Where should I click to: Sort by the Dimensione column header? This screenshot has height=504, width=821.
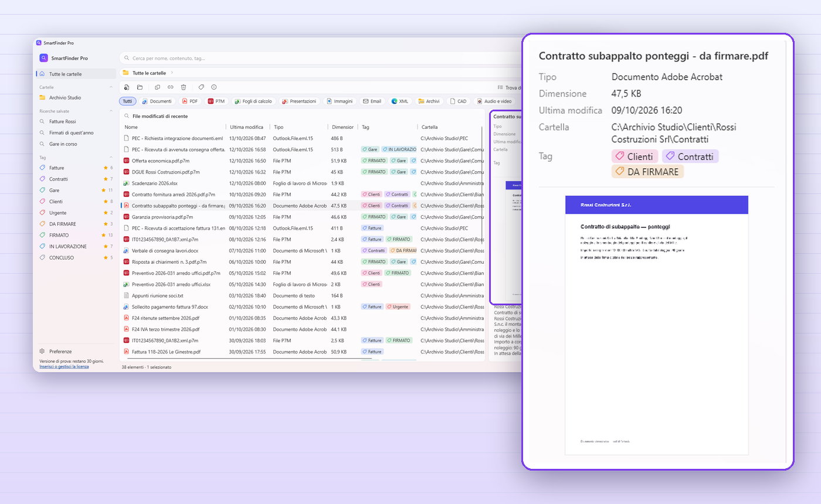pos(343,127)
